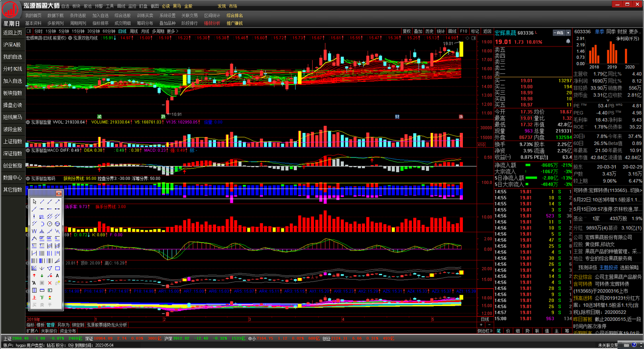The height and width of the screenshot is (349, 644).
Task: Click 数据下载 button
Action: 55,15
